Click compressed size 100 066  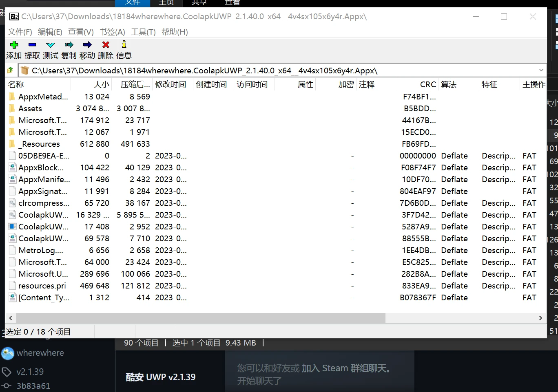point(135,274)
